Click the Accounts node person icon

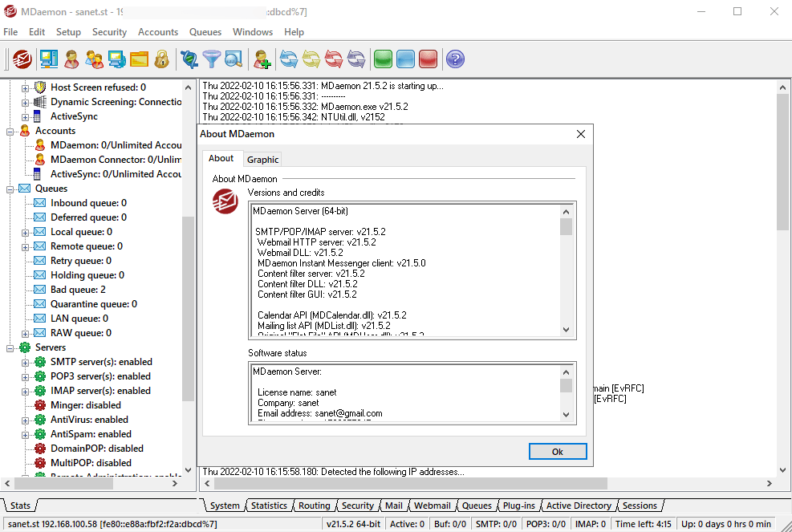coord(25,131)
